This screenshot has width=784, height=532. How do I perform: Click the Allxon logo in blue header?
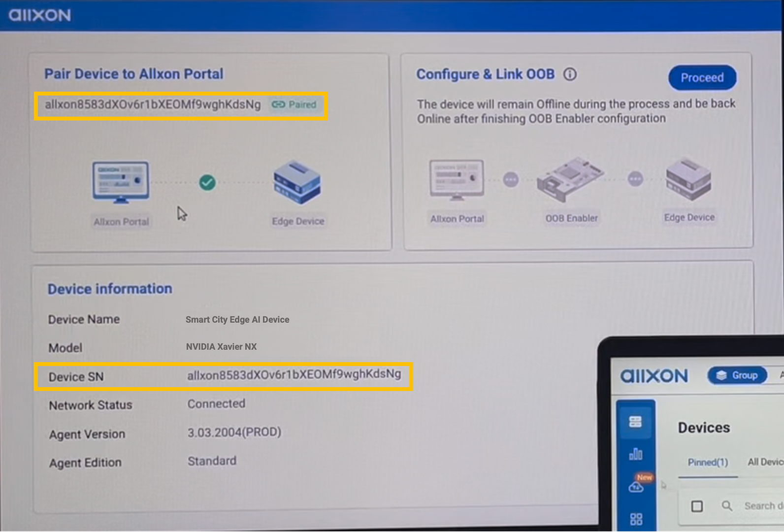coord(40,15)
